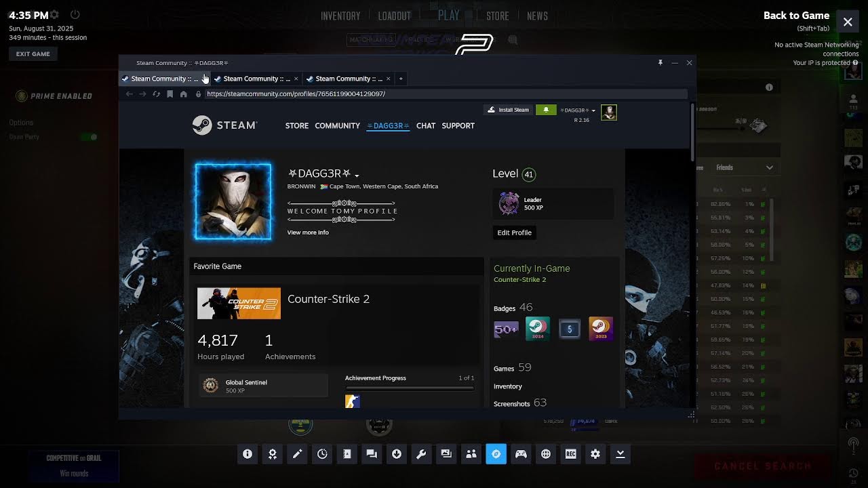Open the Screenshots 63 link

[520, 403]
